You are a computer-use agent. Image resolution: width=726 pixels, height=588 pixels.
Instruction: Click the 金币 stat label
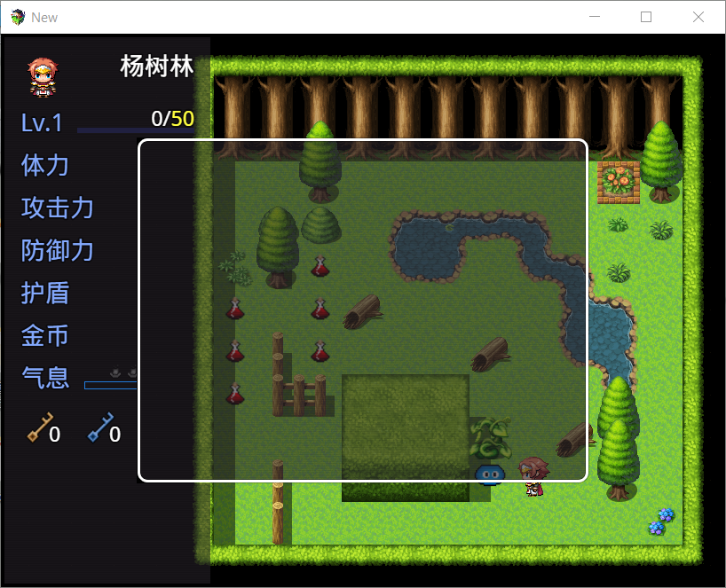coord(45,335)
